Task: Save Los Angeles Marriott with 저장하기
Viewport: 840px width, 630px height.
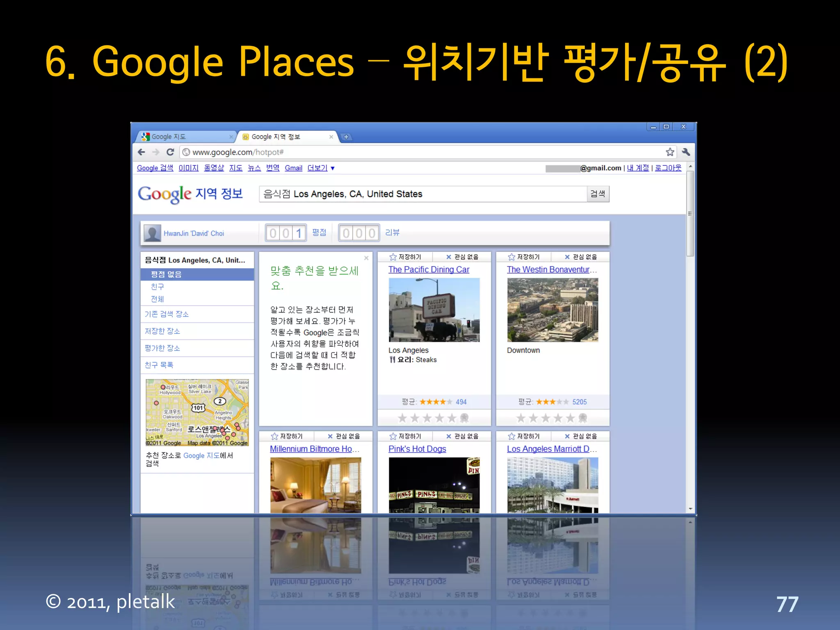Action: (524, 436)
